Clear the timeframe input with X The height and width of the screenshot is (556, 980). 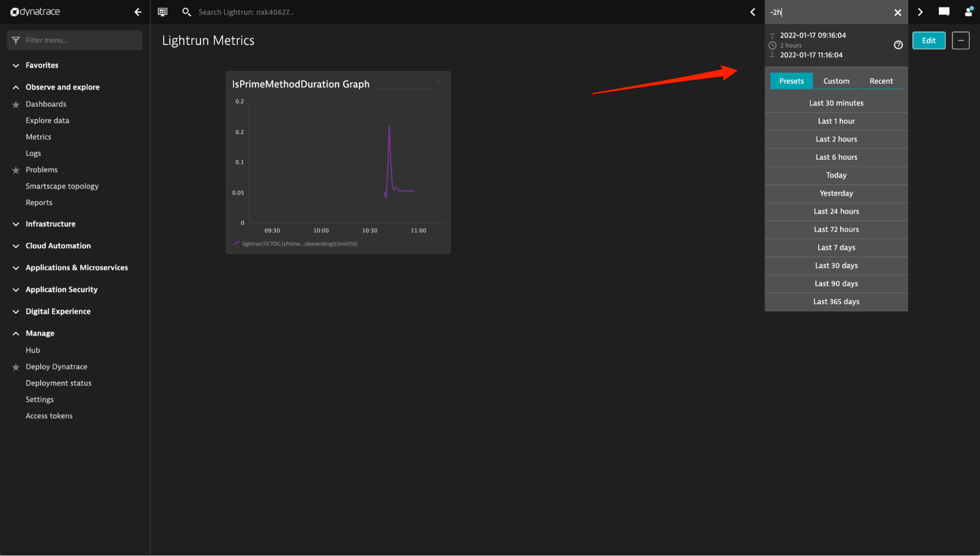click(898, 12)
